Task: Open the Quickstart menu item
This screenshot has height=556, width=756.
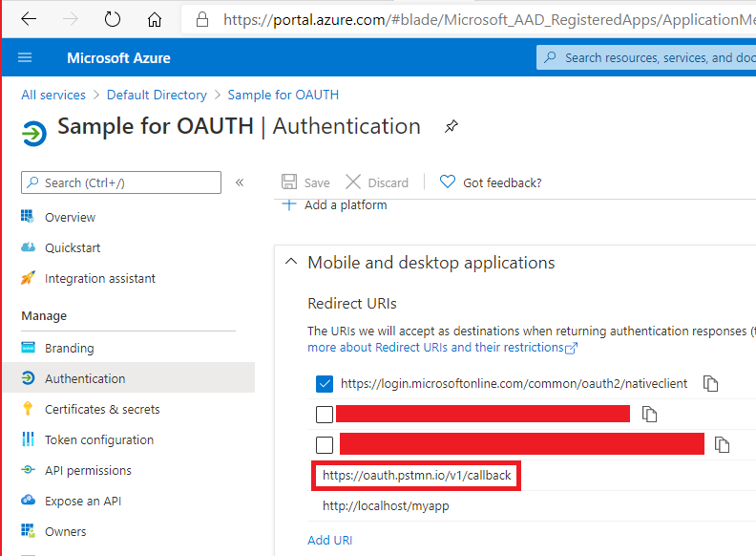Action: (x=73, y=248)
